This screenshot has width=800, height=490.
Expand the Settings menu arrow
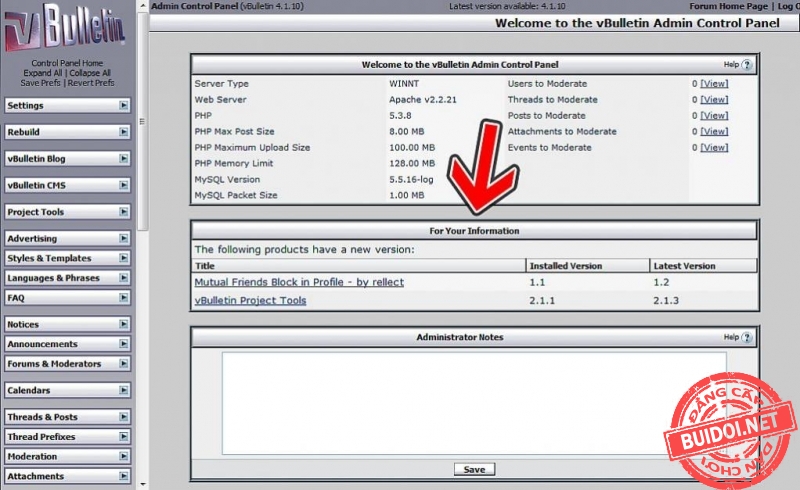pyautogui.click(x=124, y=105)
